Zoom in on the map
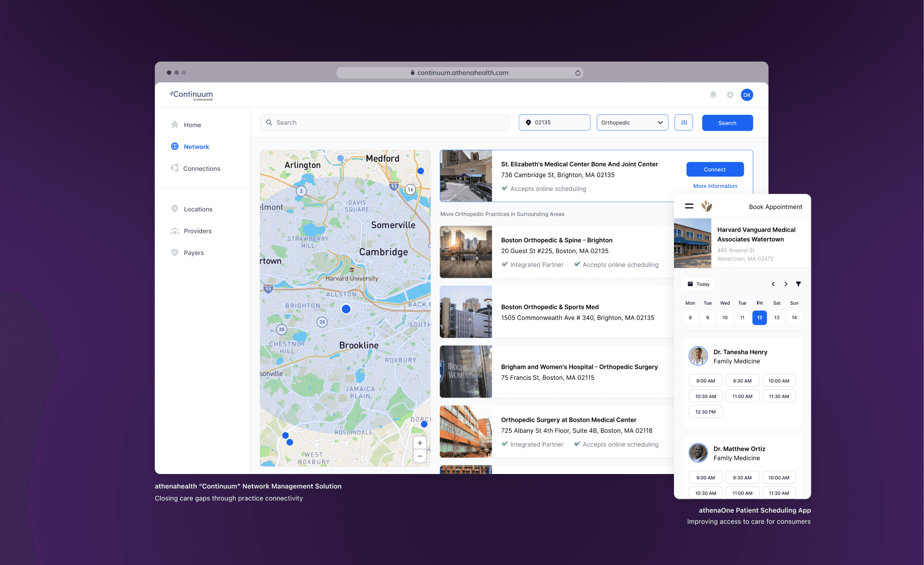 420,443
